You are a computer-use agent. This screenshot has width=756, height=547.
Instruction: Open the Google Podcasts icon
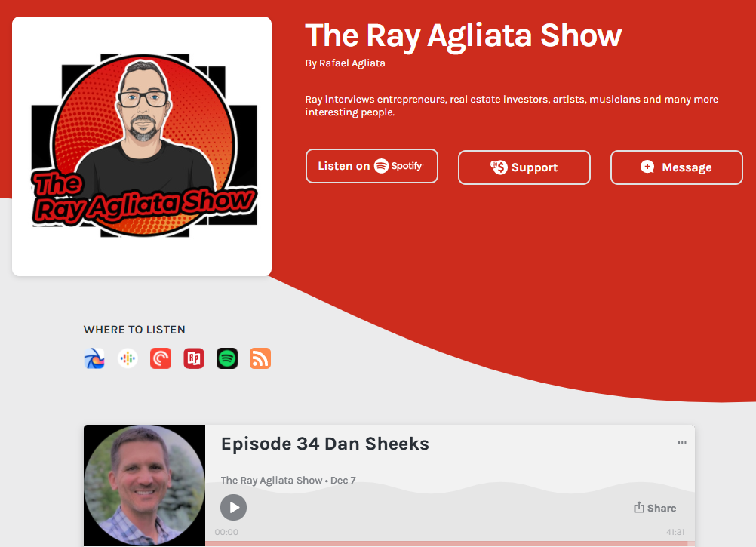128,358
